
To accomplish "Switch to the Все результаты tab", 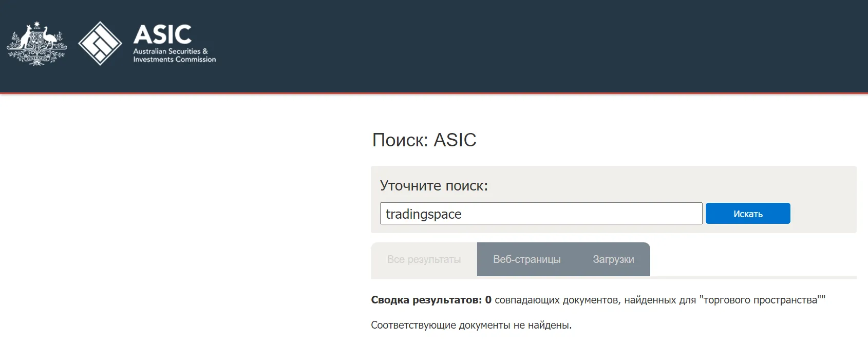I will click(x=424, y=259).
